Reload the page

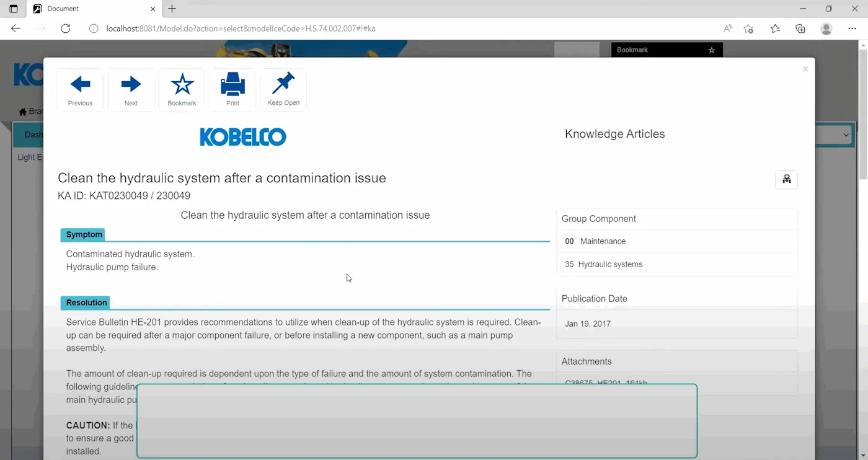coord(66,29)
